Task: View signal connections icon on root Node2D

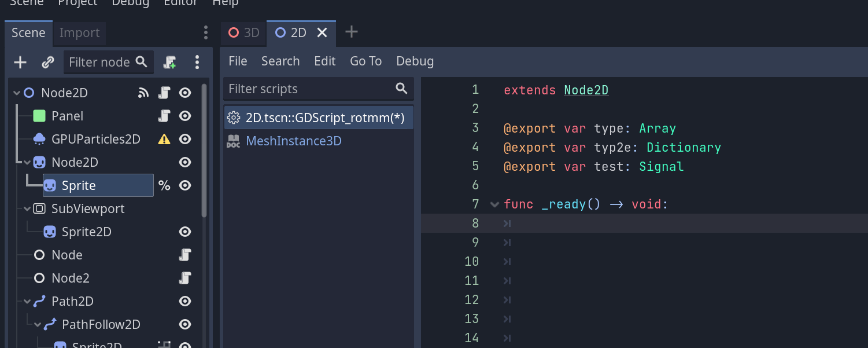Action: click(x=143, y=92)
